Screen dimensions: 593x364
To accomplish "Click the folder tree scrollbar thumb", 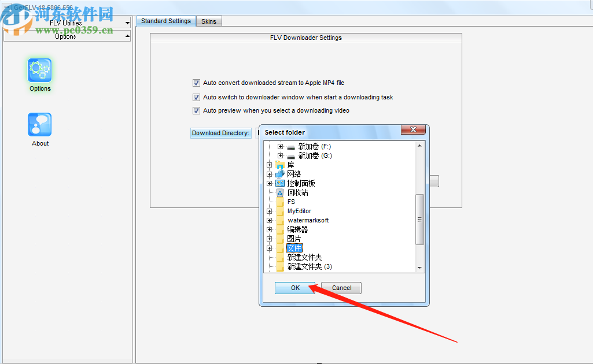I will pos(419,220).
